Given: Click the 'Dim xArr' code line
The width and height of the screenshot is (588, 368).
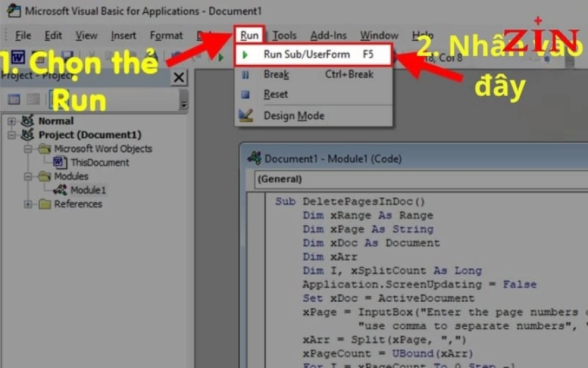Looking at the screenshot, I should point(330,257).
